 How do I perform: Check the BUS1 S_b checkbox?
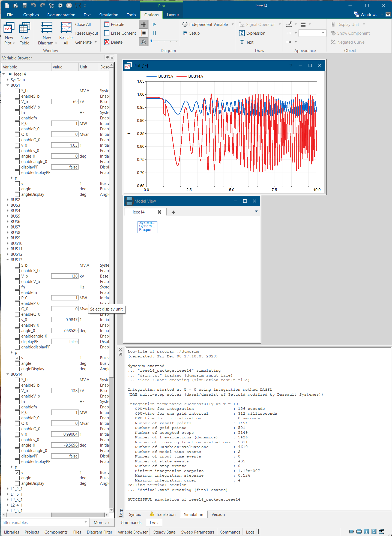pos(17,91)
